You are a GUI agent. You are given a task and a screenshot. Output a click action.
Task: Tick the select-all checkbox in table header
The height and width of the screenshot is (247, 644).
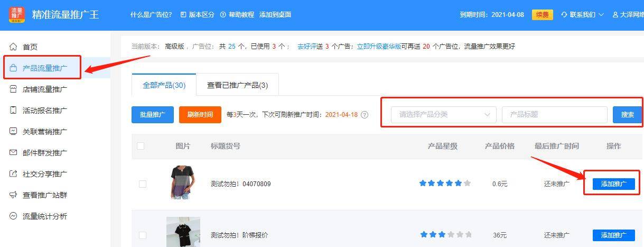[x=141, y=146]
